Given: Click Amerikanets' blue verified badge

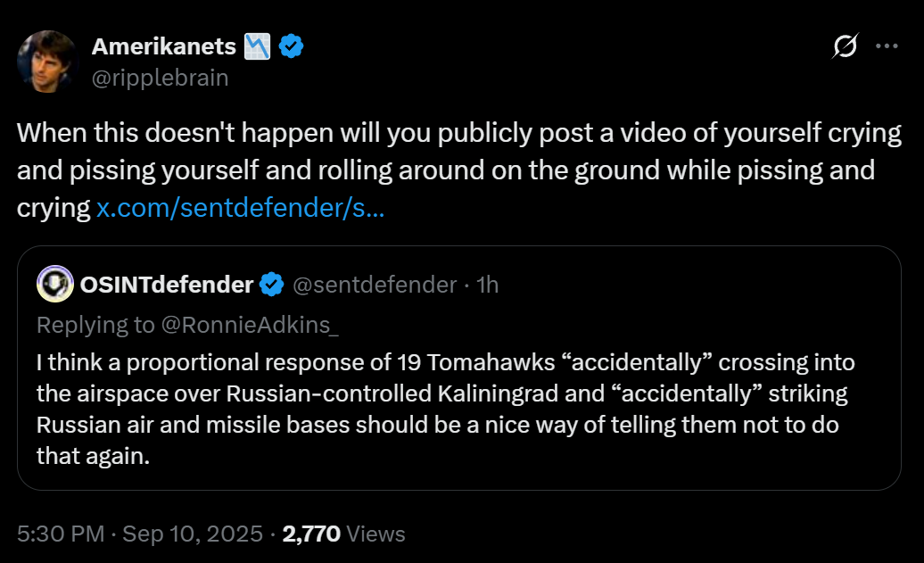Looking at the screenshot, I should (292, 46).
